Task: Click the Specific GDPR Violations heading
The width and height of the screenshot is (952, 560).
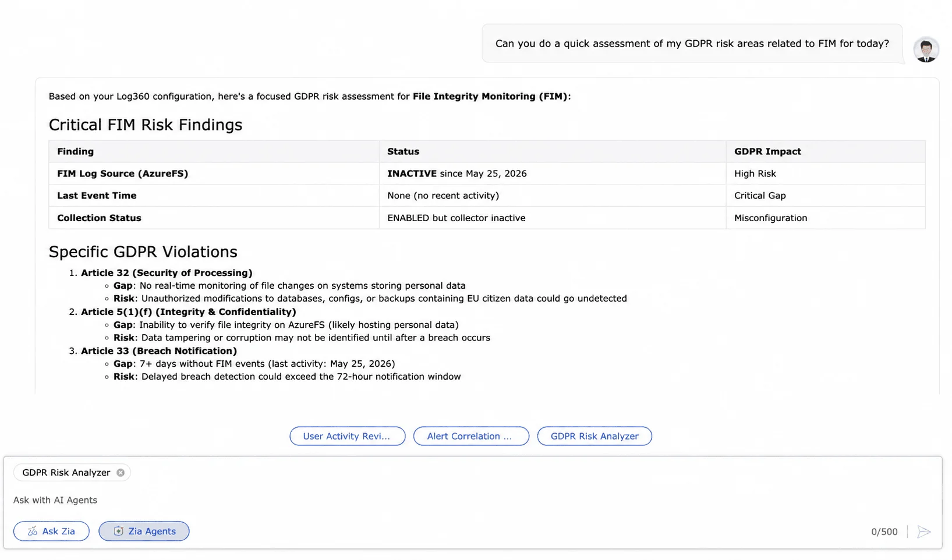Action: point(143,251)
